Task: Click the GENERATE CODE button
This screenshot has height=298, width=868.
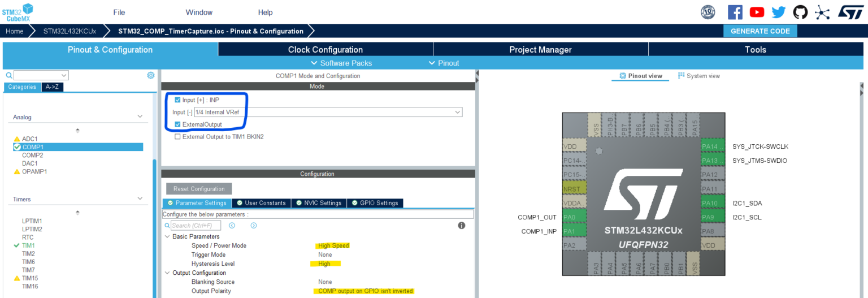Action: coord(759,31)
